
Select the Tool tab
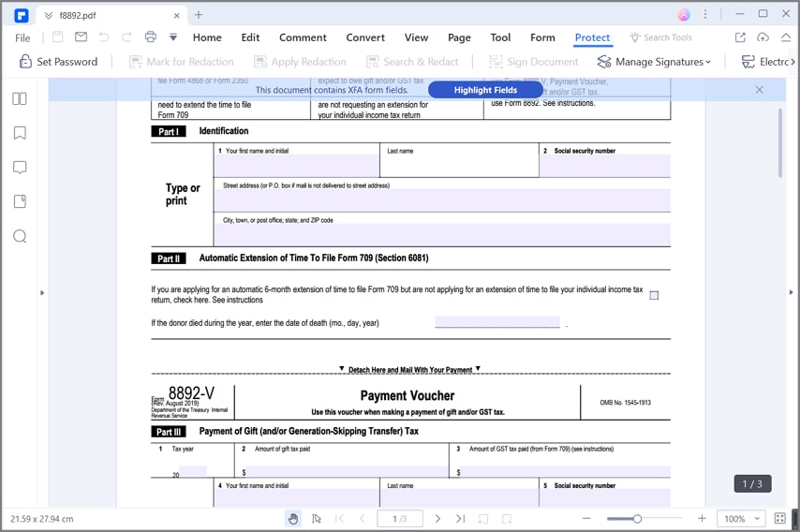[x=500, y=37]
